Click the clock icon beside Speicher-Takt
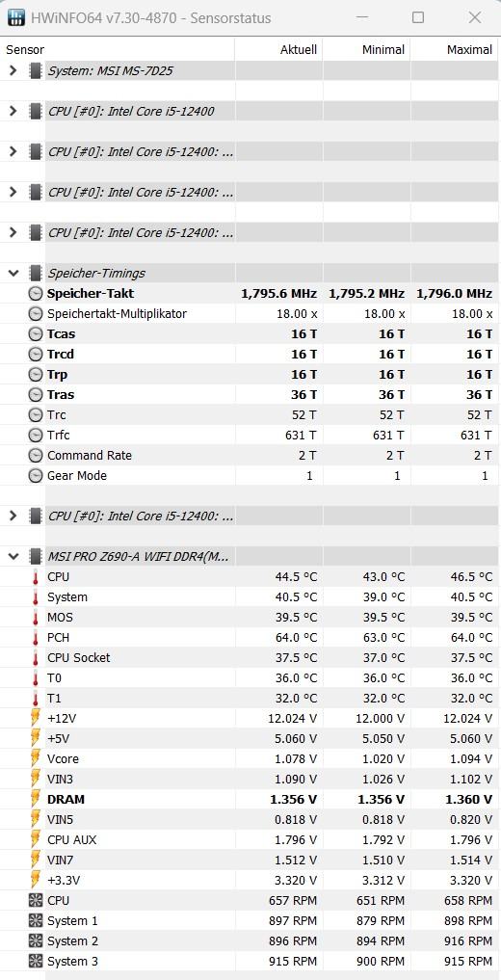Screen dimensions: 501x980 37,294
